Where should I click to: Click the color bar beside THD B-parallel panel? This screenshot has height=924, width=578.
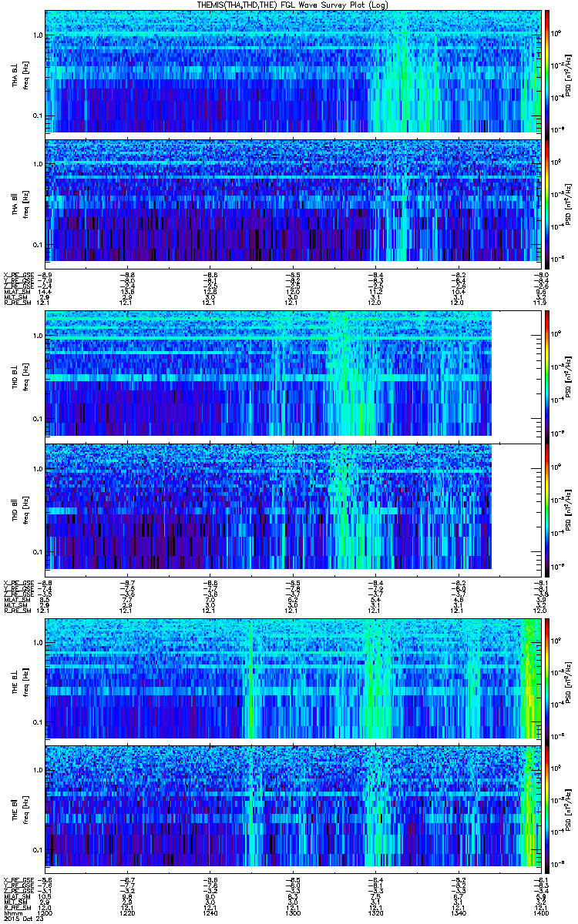click(x=547, y=509)
